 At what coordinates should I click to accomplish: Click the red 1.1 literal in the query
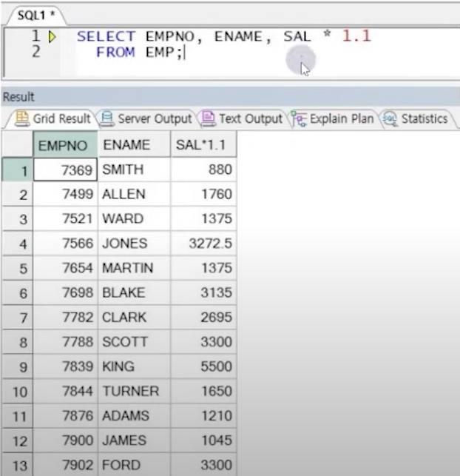click(x=356, y=36)
